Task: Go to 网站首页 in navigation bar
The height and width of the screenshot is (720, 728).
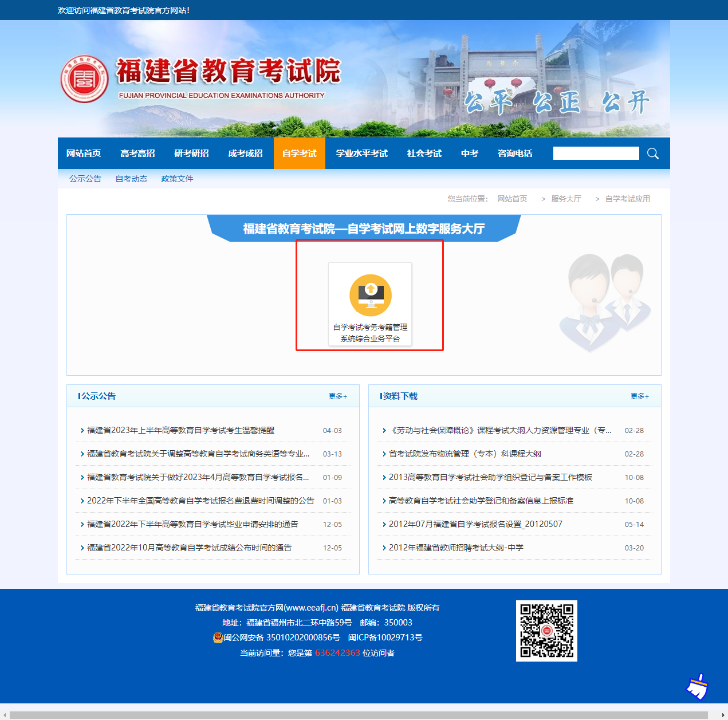Action: click(x=84, y=154)
